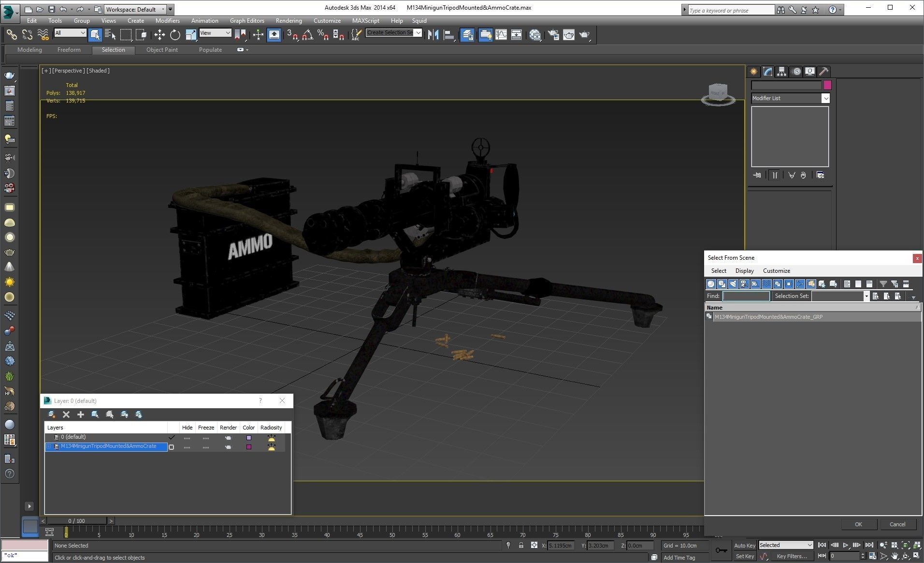Select the Move tool in main toolbar
Image resolution: width=924 pixels, height=563 pixels.
159,34
